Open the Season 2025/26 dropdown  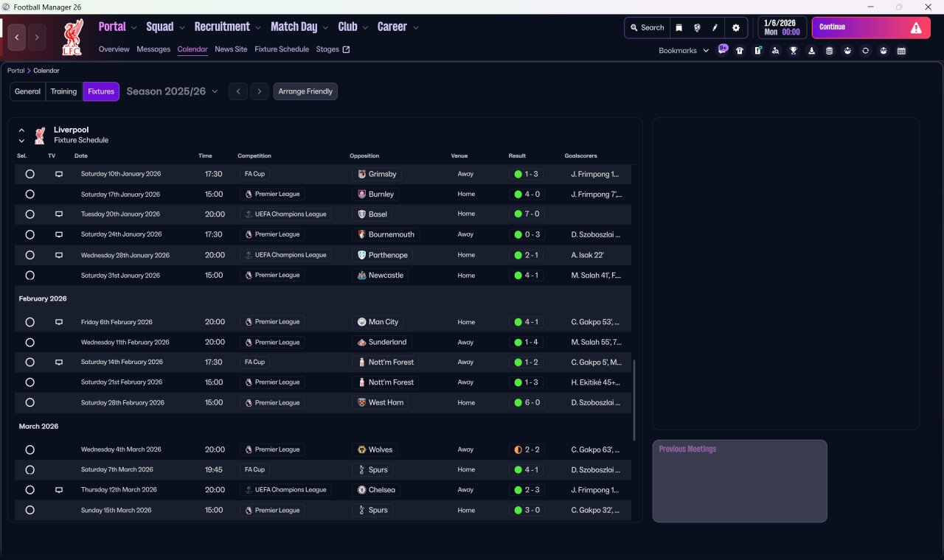click(x=172, y=91)
